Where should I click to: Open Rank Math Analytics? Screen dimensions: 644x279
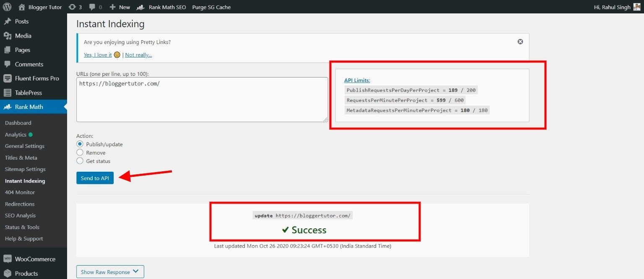click(16, 134)
